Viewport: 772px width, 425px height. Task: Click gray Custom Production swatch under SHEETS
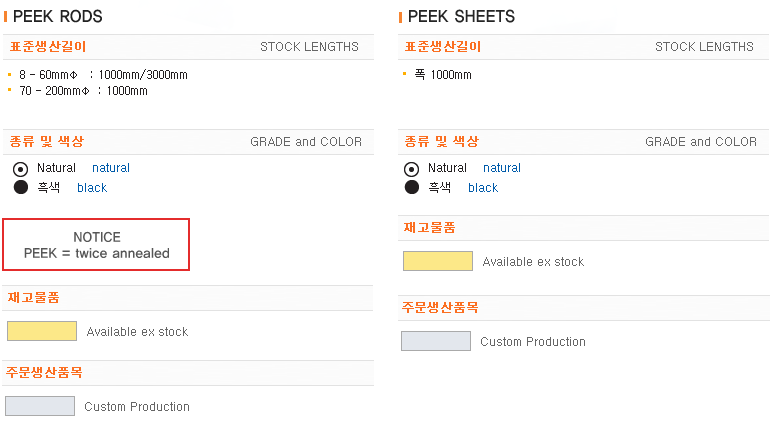coord(436,341)
